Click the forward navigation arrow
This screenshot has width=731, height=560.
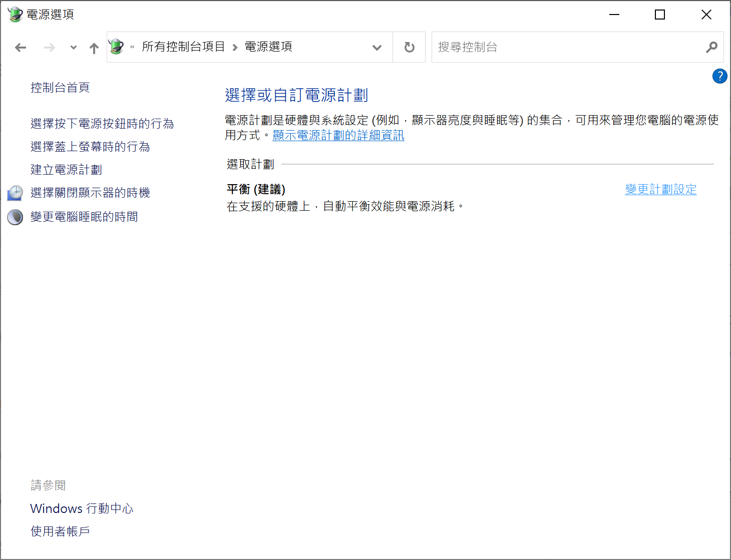tap(49, 48)
